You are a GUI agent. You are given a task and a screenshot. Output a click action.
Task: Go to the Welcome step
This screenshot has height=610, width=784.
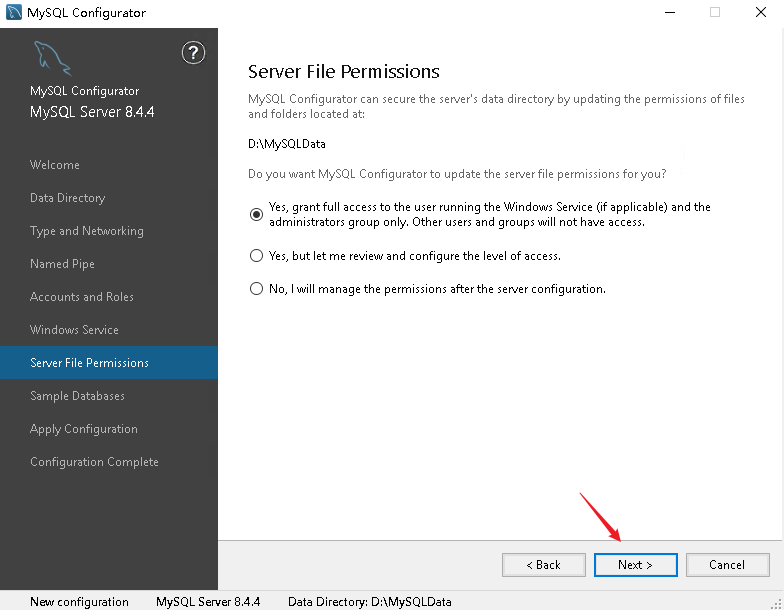coord(55,165)
